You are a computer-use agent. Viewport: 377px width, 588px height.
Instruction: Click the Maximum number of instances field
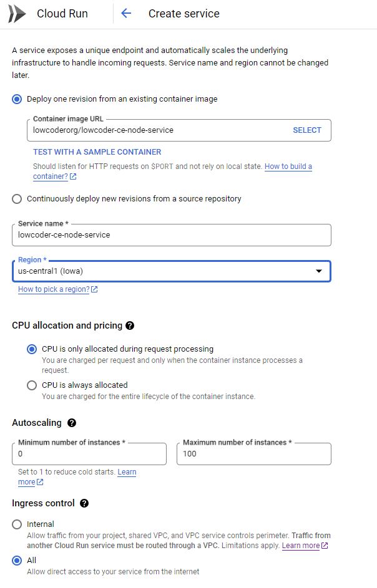pyautogui.click(x=253, y=454)
